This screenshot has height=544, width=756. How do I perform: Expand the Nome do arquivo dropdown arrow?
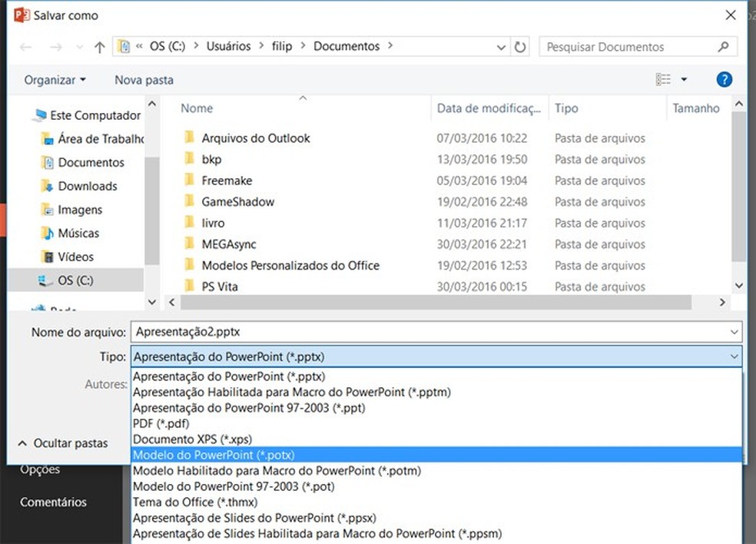(734, 332)
